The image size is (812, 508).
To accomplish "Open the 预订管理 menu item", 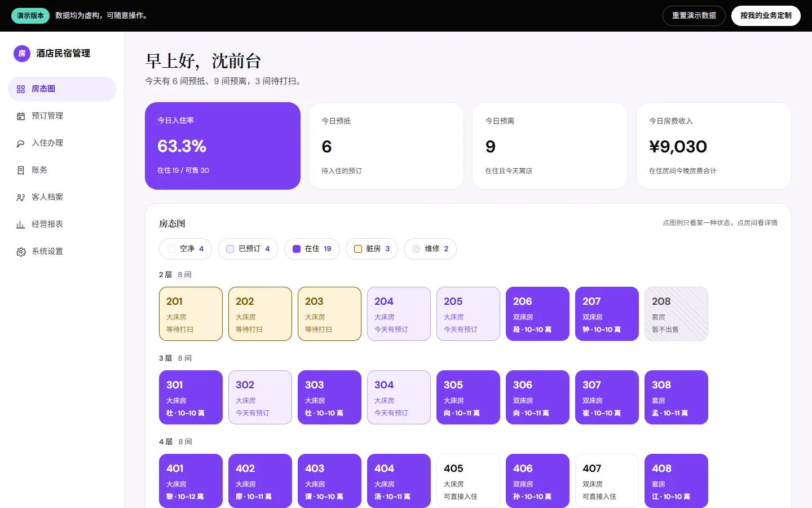I will (x=62, y=116).
